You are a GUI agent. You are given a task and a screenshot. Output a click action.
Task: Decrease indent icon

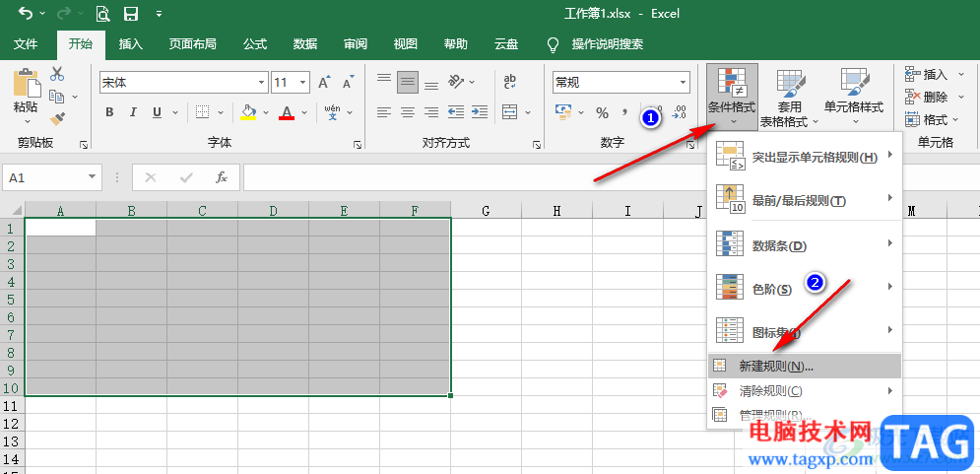pos(456,112)
